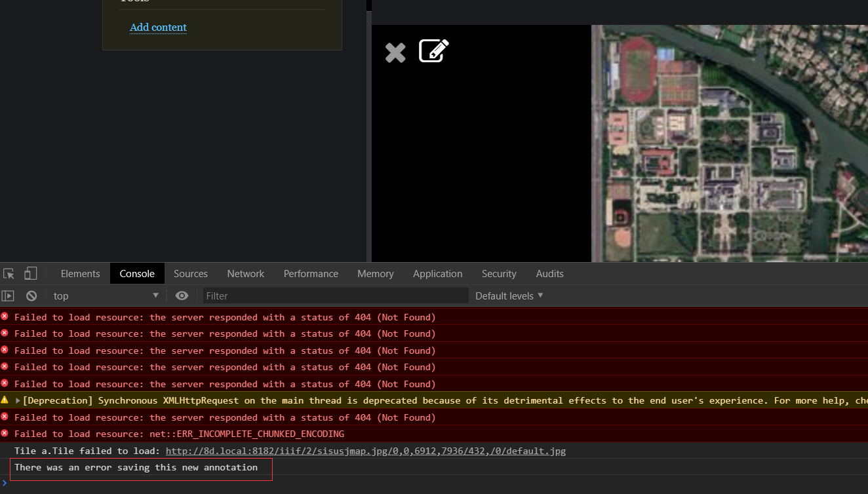Click the X cancel annotation icon
This screenshot has width=868, height=494.
pyautogui.click(x=395, y=52)
